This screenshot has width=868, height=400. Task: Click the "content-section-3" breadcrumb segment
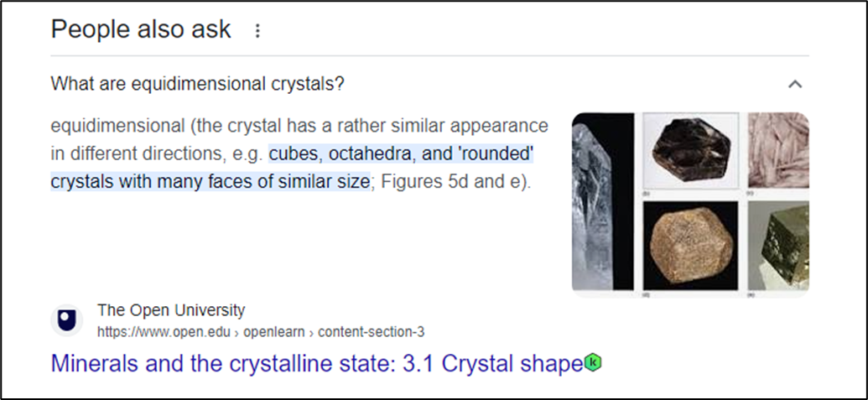tap(371, 331)
